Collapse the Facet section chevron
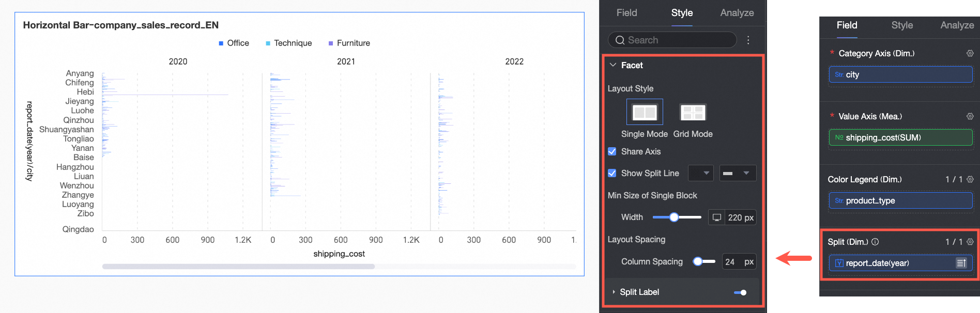 (x=613, y=65)
